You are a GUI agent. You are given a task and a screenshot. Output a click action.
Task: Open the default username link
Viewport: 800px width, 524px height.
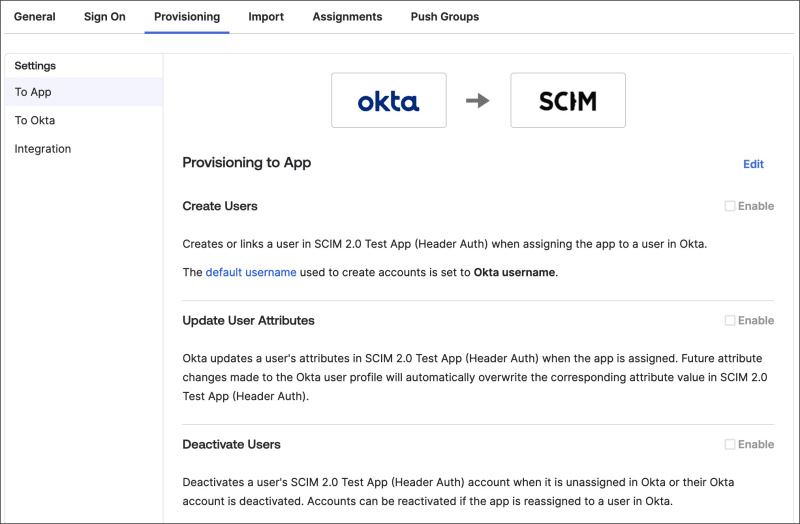click(251, 272)
